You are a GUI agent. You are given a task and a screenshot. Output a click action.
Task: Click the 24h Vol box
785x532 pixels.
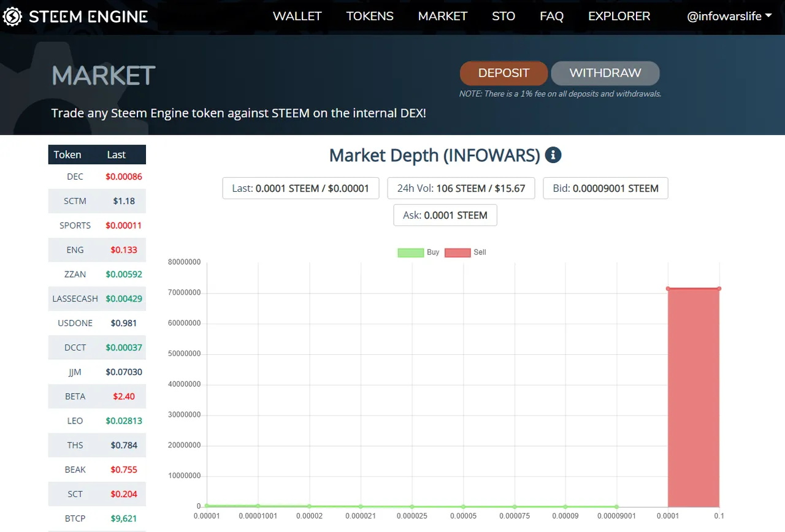[x=461, y=188]
